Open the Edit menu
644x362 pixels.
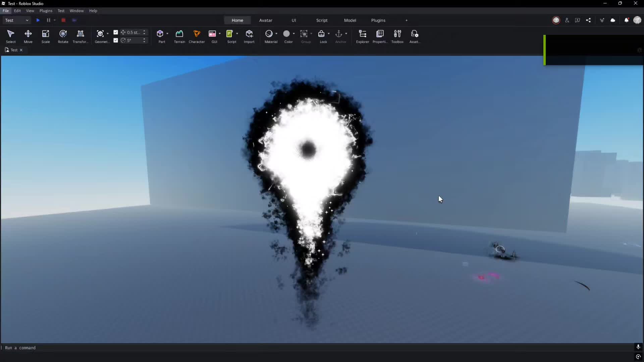[17, 11]
